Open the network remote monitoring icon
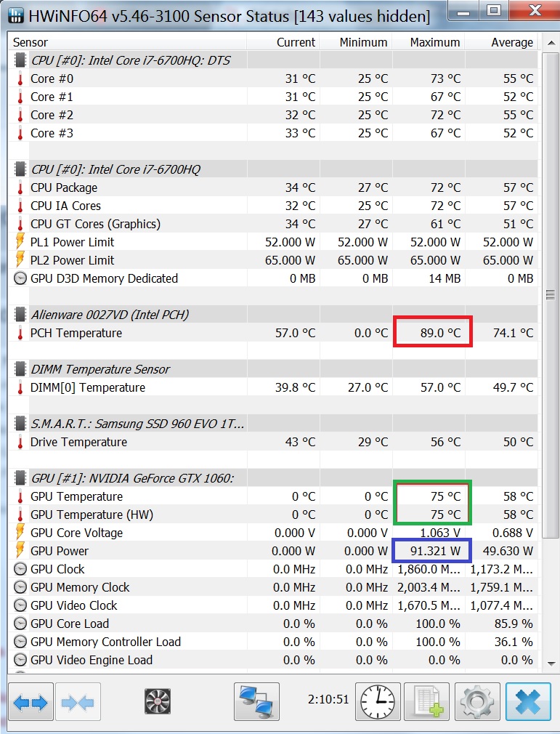 [x=256, y=702]
